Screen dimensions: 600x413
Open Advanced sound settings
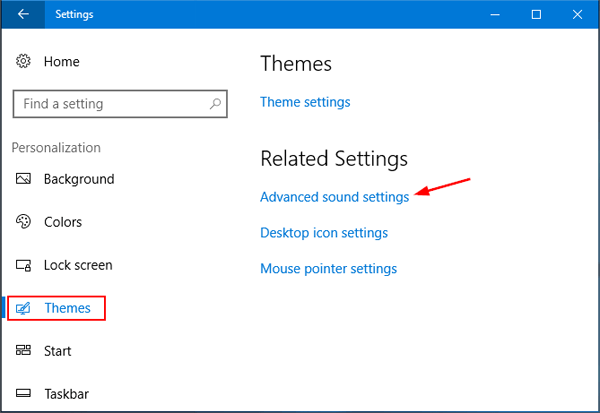coord(334,197)
